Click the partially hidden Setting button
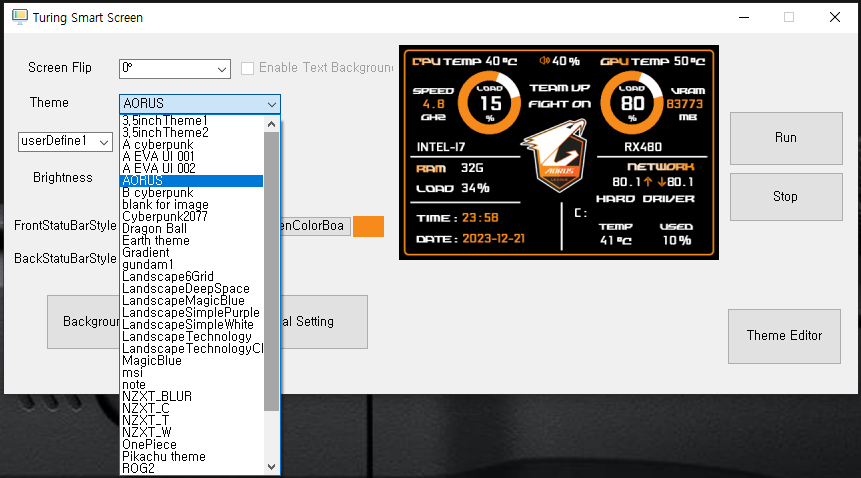 point(324,322)
